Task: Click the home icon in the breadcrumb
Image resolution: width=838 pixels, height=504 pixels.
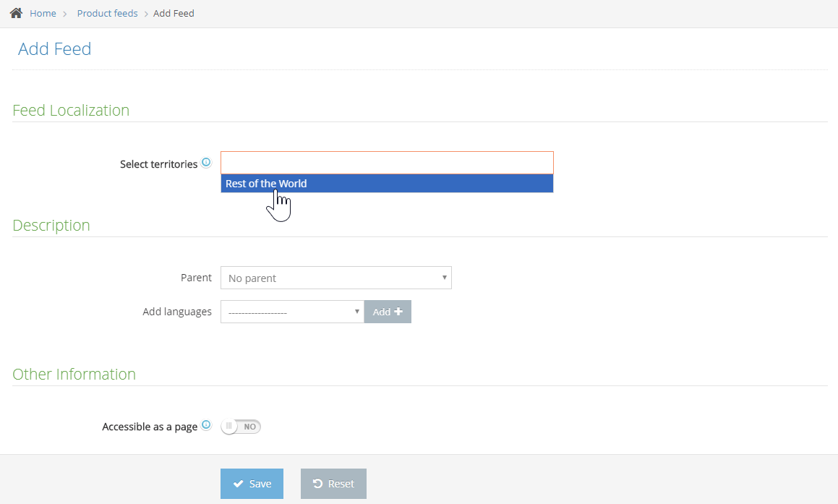Action: pyautogui.click(x=16, y=12)
